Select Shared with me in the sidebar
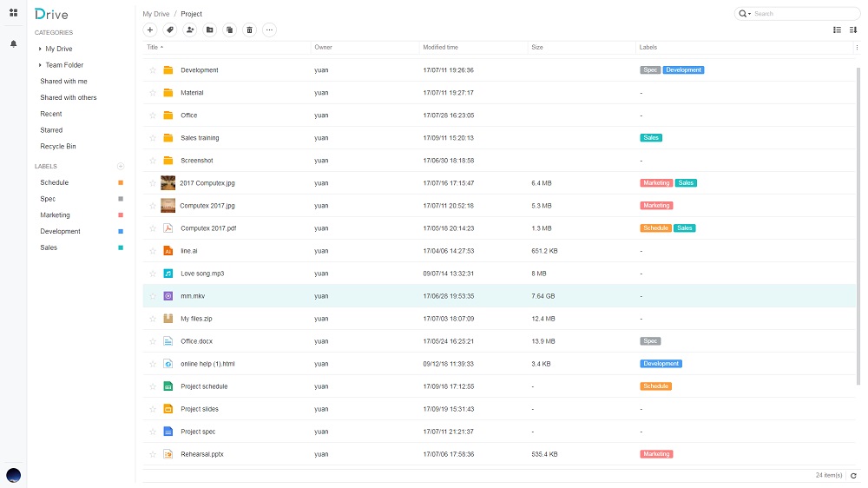This screenshot has width=868, height=488. pyautogui.click(x=63, y=82)
